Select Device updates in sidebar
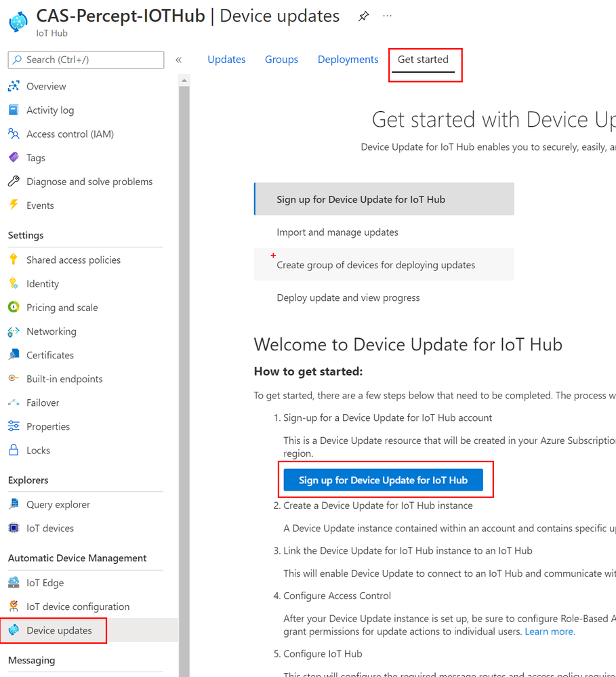The image size is (616, 677). click(x=89, y=630)
